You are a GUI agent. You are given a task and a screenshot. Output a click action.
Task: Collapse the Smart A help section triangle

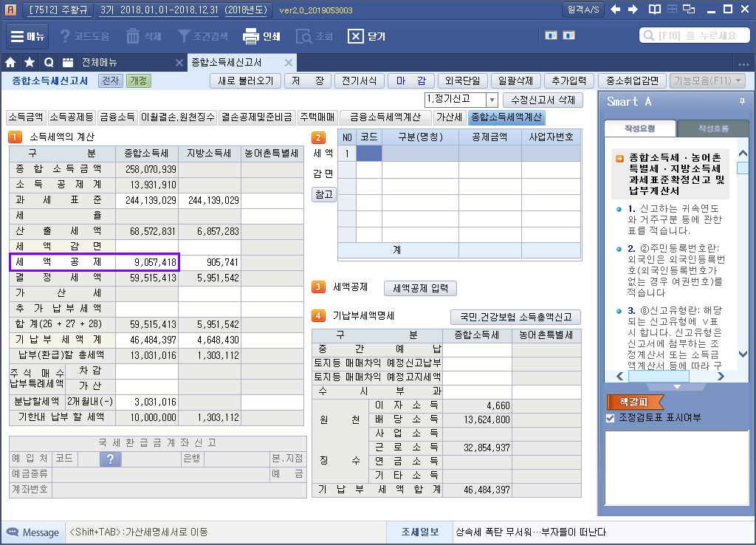pyautogui.click(x=676, y=387)
